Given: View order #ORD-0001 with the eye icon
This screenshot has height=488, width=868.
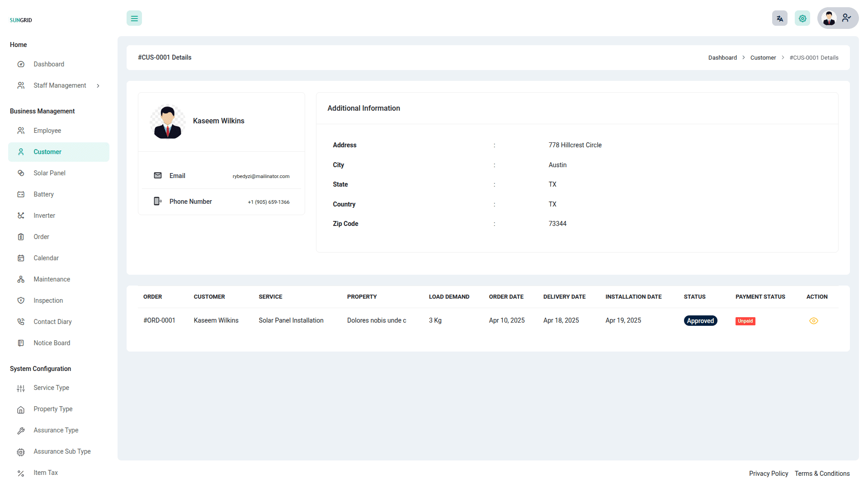Looking at the screenshot, I should tap(814, 321).
